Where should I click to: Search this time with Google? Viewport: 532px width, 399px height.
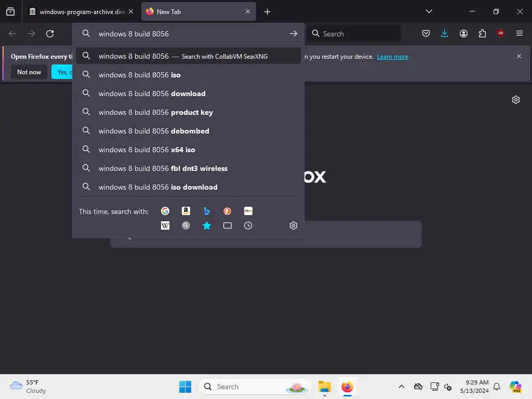click(165, 211)
